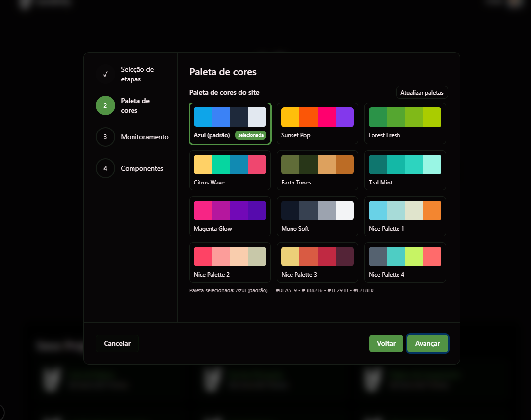Select Nice Palette 1
Viewport: 531px width, 420px height.
tap(405, 216)
